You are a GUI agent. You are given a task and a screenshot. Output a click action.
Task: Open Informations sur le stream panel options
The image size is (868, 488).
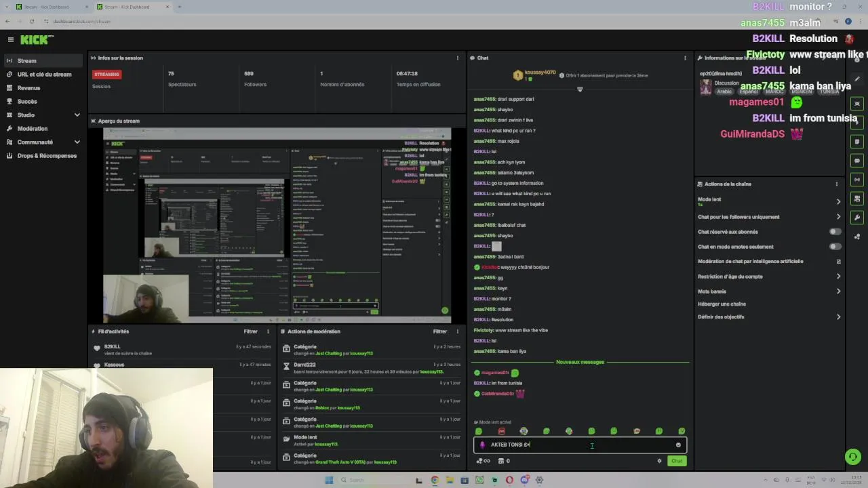point(836,58)
